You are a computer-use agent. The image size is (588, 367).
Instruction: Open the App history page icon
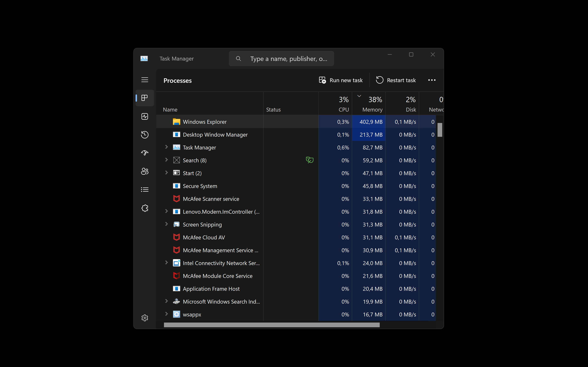click(x=145, y=135)
